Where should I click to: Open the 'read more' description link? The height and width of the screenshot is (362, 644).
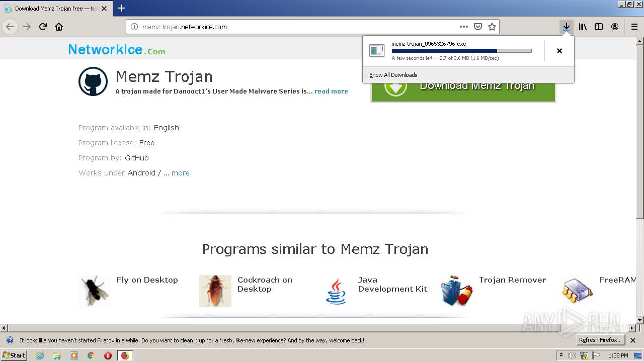pos(331,91)
